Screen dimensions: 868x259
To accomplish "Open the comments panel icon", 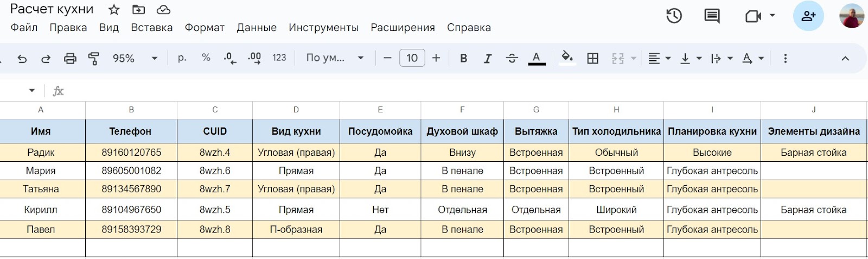I will pyautogui.click(x=712, y=16).
